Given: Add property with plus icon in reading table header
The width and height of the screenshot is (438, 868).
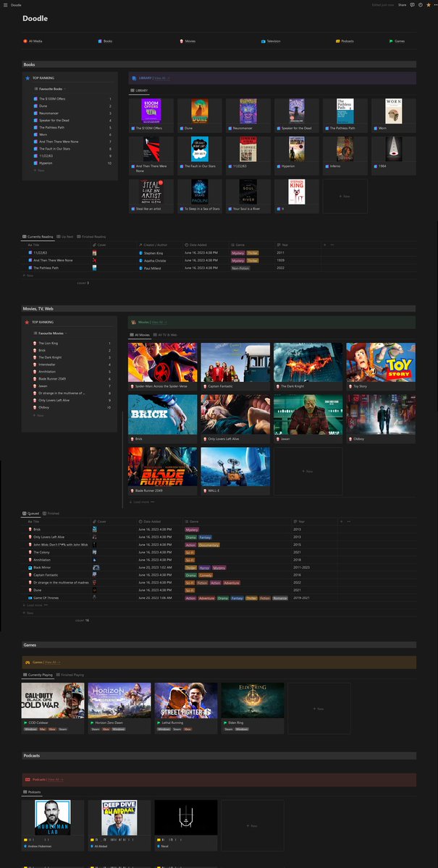Looking at the screenshot, I should [324, 245].
